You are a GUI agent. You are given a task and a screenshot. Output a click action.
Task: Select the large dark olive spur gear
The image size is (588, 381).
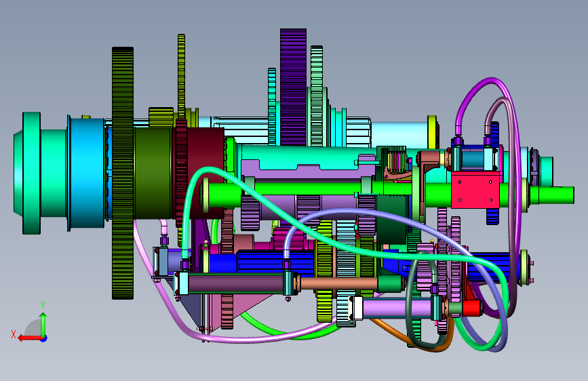[x=123, y=172]
